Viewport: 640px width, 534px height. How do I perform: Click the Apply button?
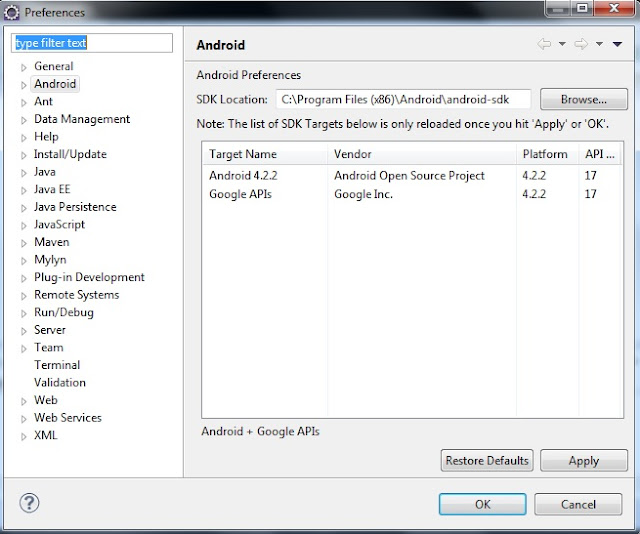(584, 461)
